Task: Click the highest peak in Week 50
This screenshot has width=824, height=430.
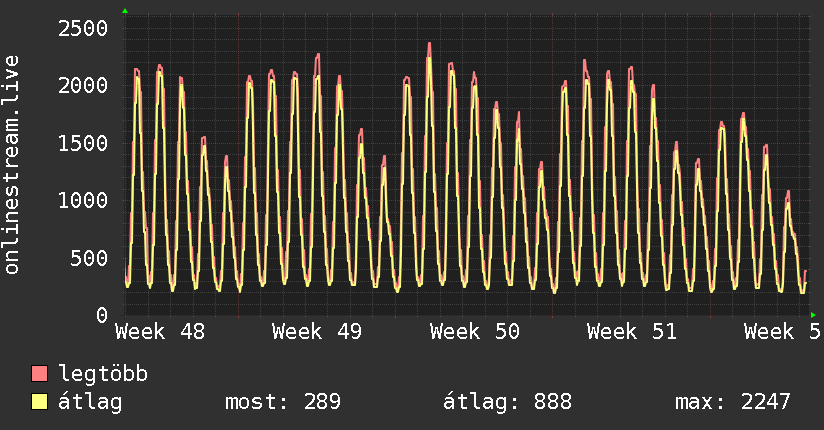Action: click(x=429, y=44)
